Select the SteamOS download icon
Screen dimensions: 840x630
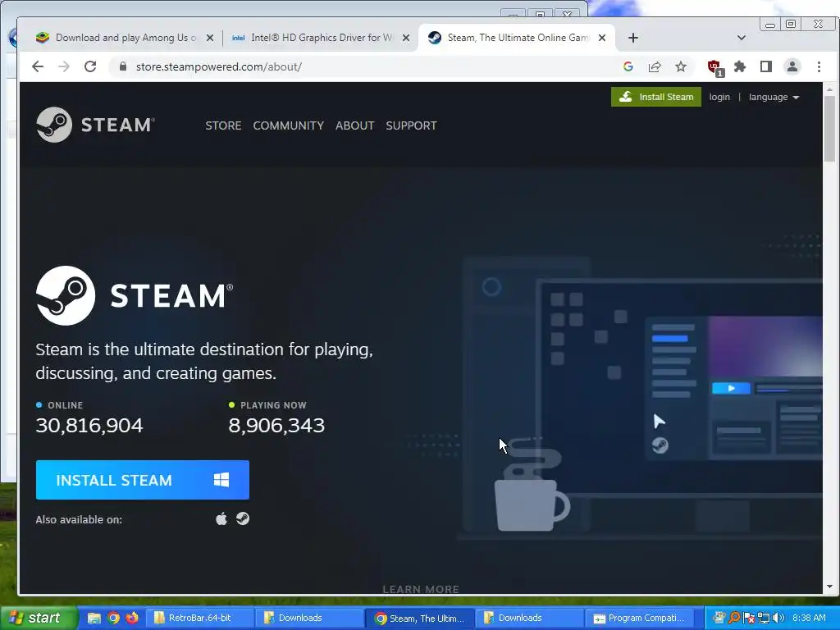pos(243,518)
